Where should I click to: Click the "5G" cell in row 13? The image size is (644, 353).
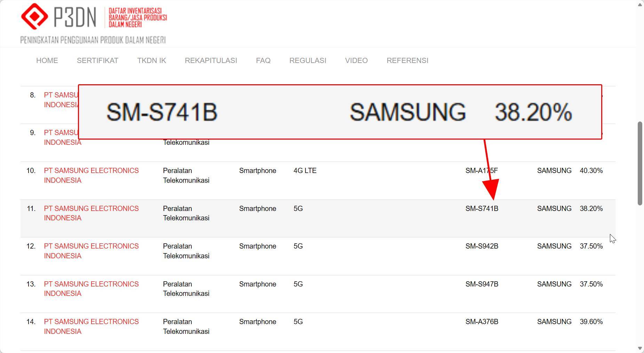[x=298, y=284]
